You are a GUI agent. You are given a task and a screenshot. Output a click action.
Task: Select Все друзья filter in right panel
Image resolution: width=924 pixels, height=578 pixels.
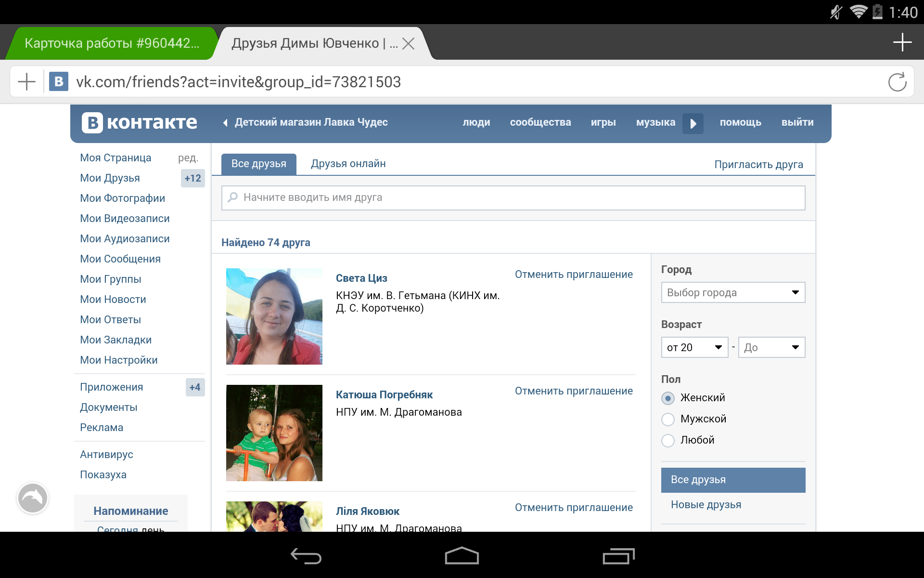(733, 480)
